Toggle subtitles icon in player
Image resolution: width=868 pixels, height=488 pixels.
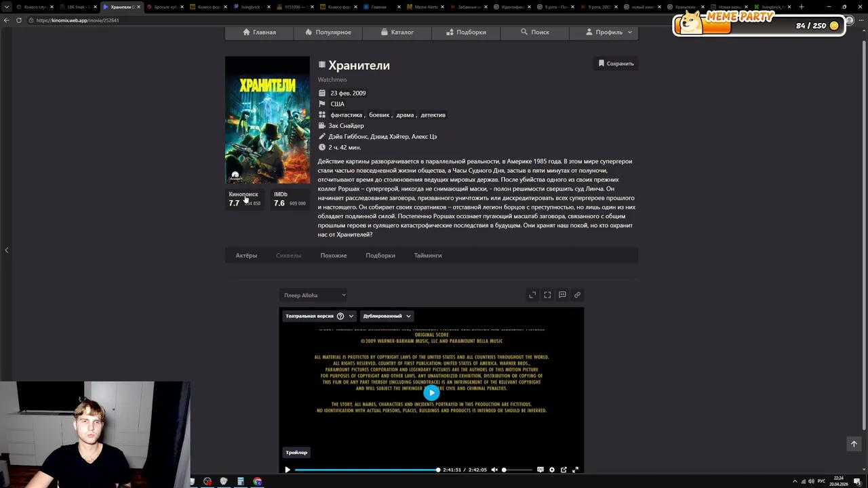(x=540, y=470)
